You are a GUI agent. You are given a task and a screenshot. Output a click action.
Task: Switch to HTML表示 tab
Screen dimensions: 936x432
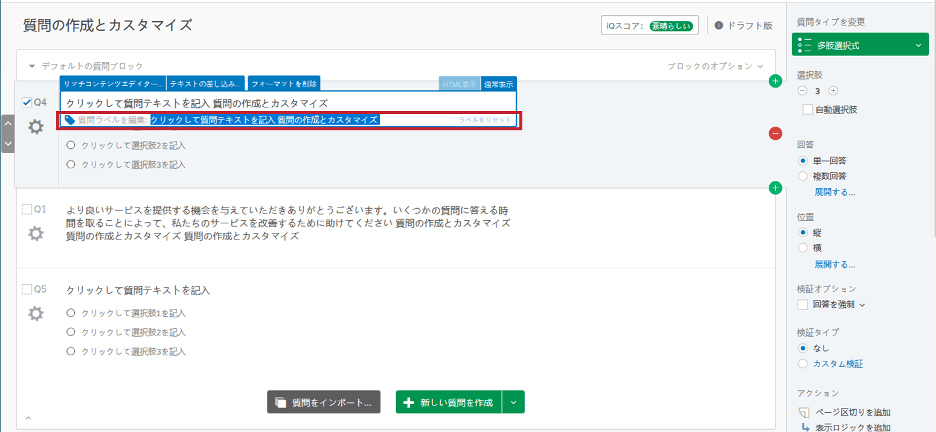coord(459,84)
